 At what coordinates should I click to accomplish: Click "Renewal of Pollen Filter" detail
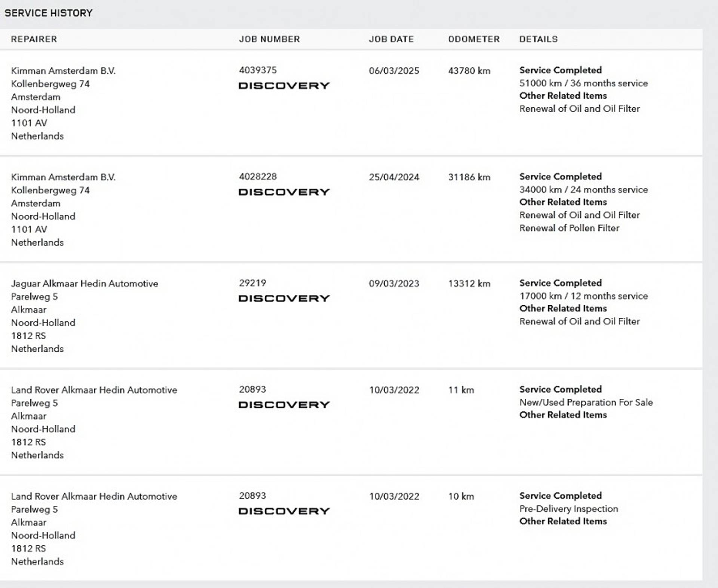point(569,228)
